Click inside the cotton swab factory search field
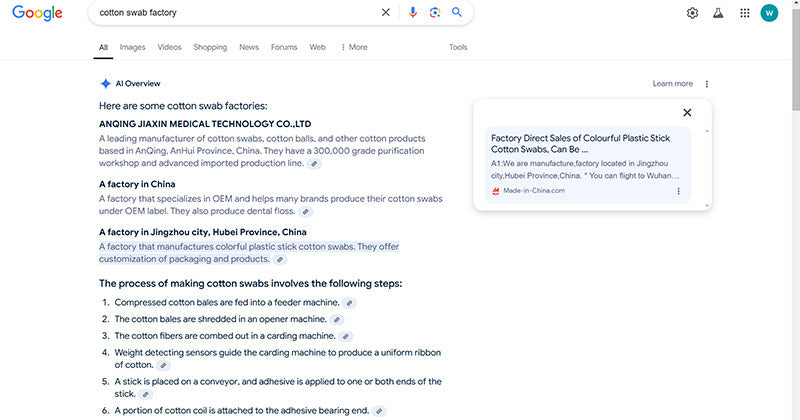The width and height of the screenshot is (800, 420). (230, 13)
